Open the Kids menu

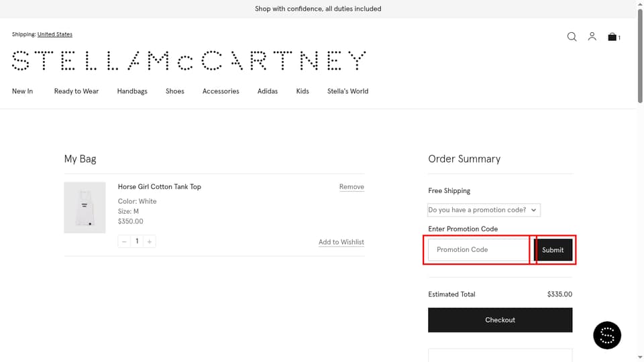[303, 91]
